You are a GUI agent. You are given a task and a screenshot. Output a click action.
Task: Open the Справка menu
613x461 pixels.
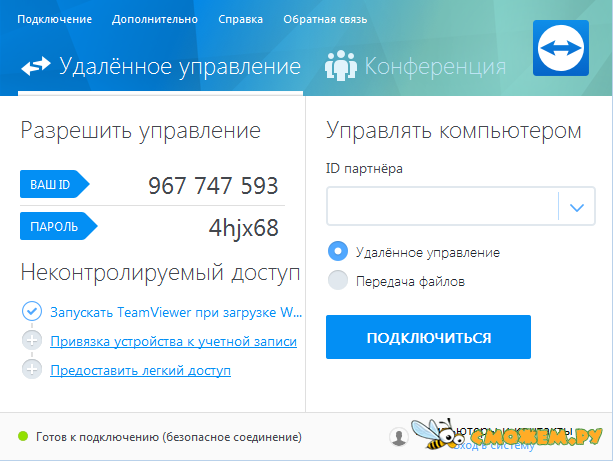click(240, 19)
